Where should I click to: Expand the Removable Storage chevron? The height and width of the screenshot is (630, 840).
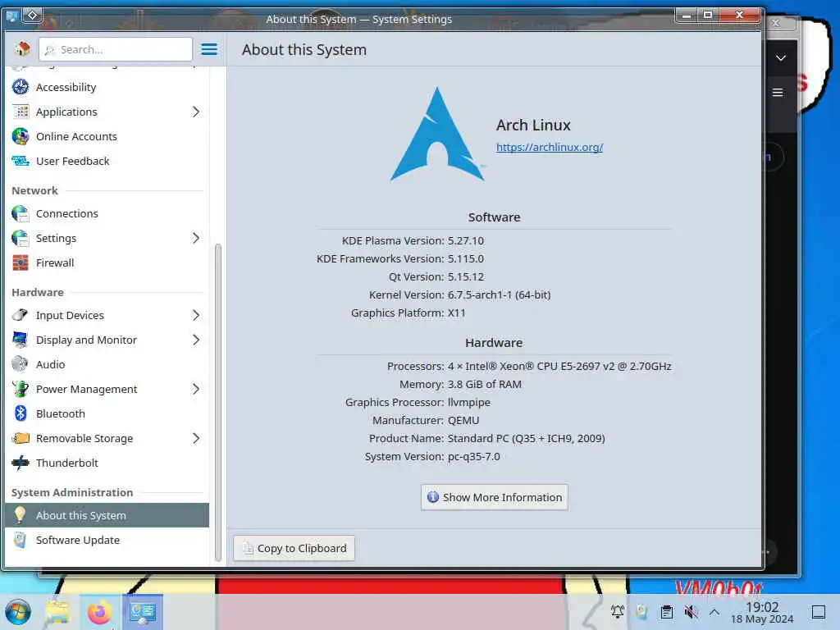click(196, 439)
